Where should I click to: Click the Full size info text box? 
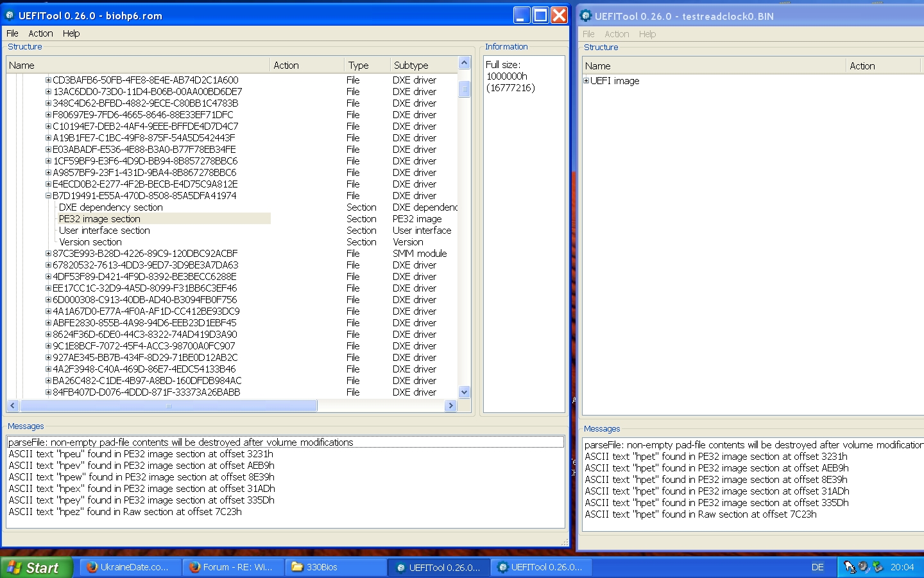[x=524, y=234]
